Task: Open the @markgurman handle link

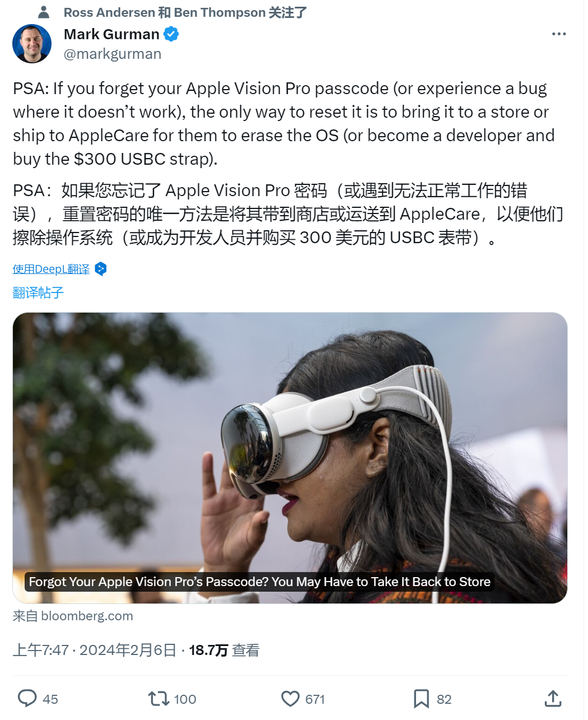Action: 113,54
